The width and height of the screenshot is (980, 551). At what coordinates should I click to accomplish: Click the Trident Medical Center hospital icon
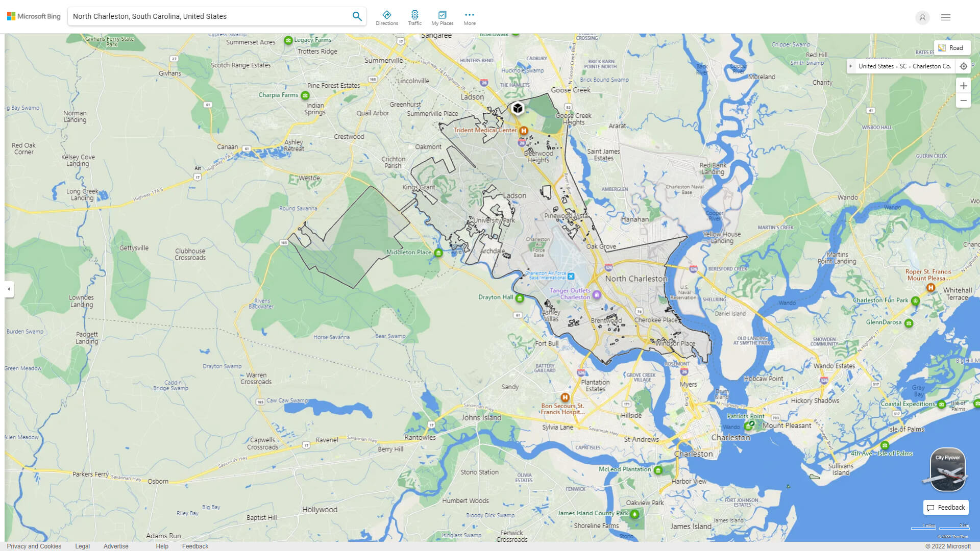523,131
